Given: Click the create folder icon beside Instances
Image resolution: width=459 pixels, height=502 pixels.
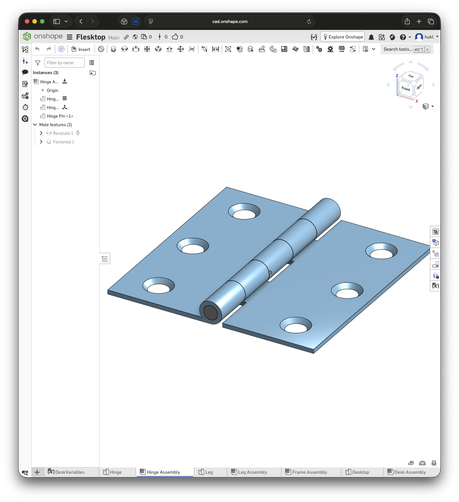Looking at the screenshot, I should [x=92, y=73].
